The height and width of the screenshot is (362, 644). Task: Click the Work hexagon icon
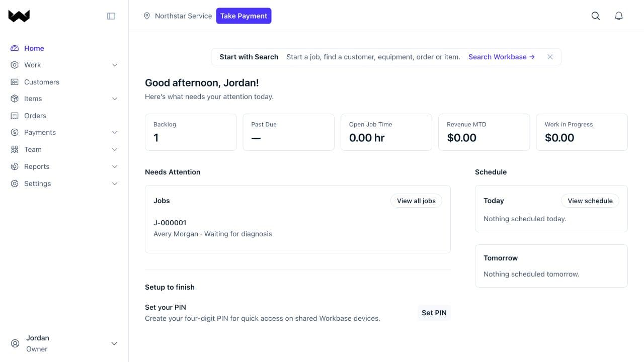[x=15, y=65]
